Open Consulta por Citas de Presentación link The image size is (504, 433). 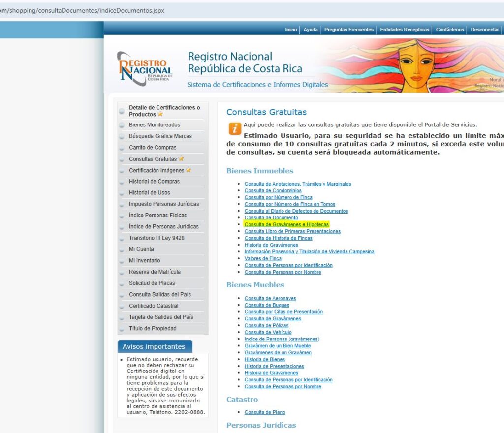pyautogui.click(x=283, y=311)
